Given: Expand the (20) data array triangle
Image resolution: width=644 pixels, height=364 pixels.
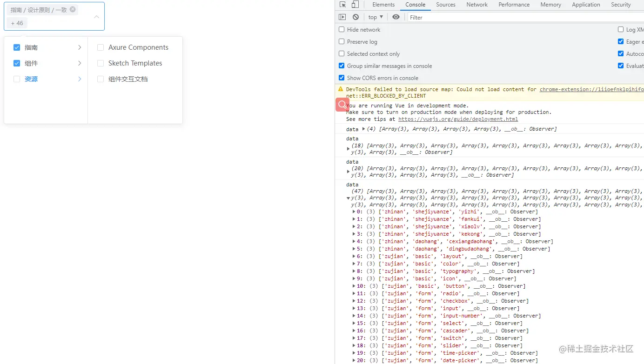Looking at the screenshot, I should click(348, 172).
